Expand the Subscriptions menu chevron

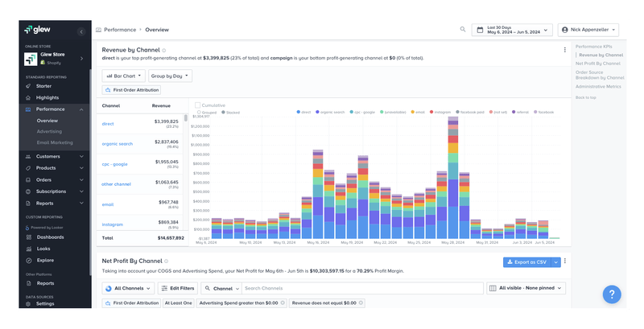[x=81, y=191]
